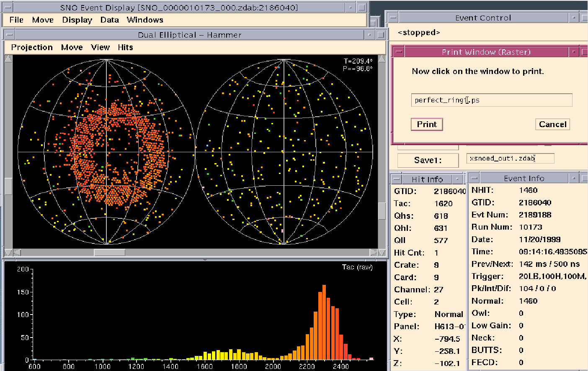Open the Move menu beside the Projection menu
Viewport: 588px width, 371px height.
[x=72, y=47]
